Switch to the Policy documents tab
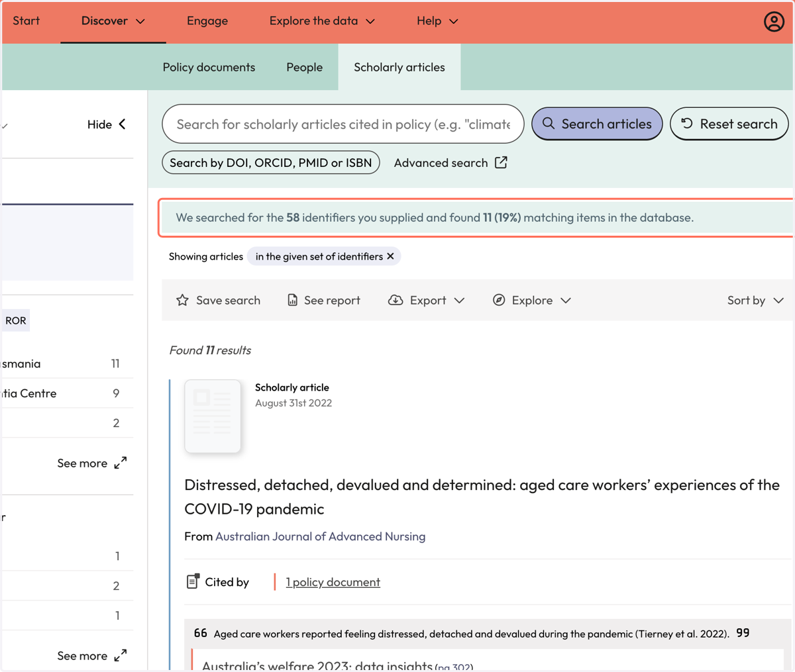The height and width of the screenshot is (672, 795). pos(209,67)
